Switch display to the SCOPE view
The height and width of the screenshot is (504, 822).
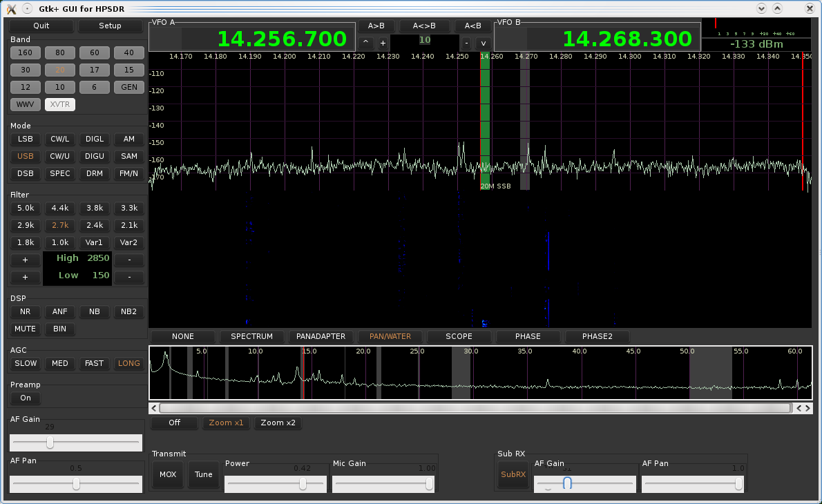tap(459, 337)
